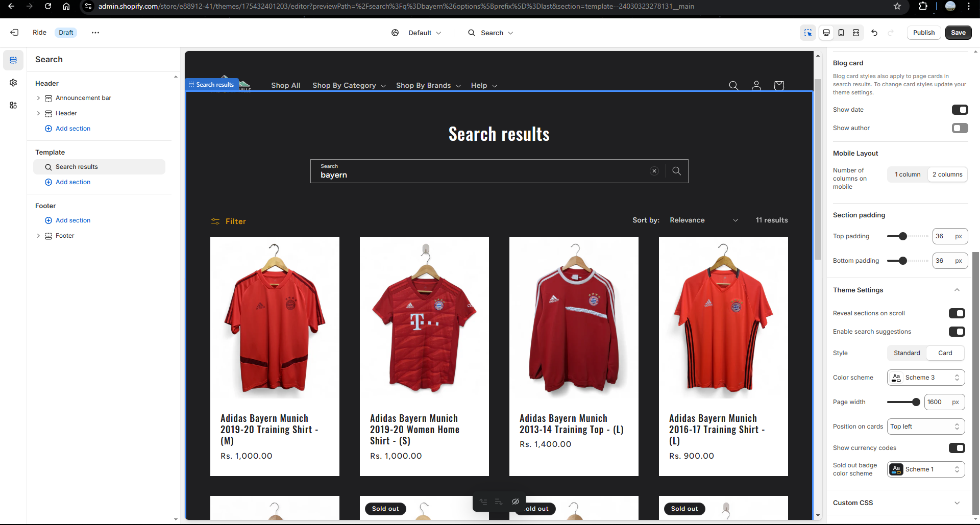980x525 pixels.
Task: Select Search results template item
Action: pos(100,167)
